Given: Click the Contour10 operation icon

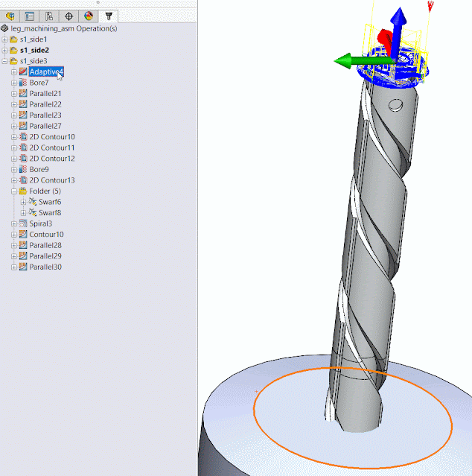Looking at the screenshot, I should (x=23, y=235).
